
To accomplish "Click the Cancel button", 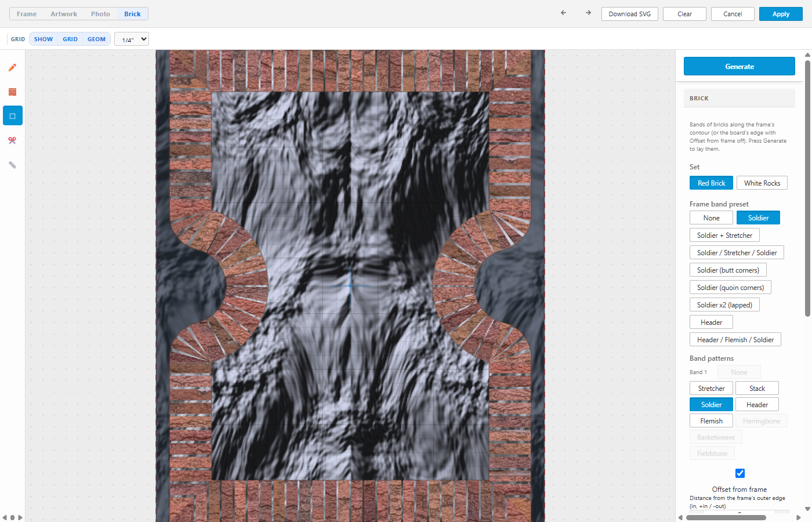I will pyautogui.click(x=733, y=14).
